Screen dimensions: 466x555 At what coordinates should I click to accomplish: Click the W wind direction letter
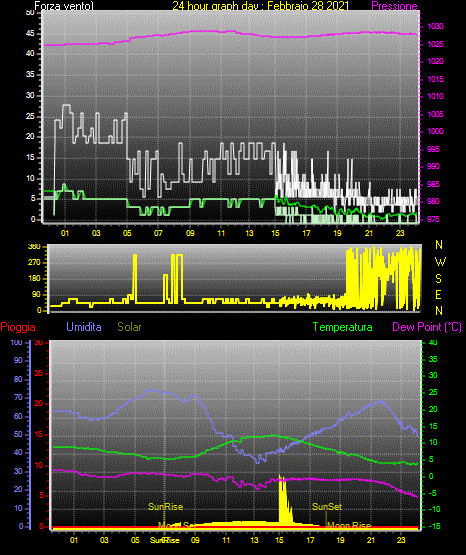pos(440,262)
